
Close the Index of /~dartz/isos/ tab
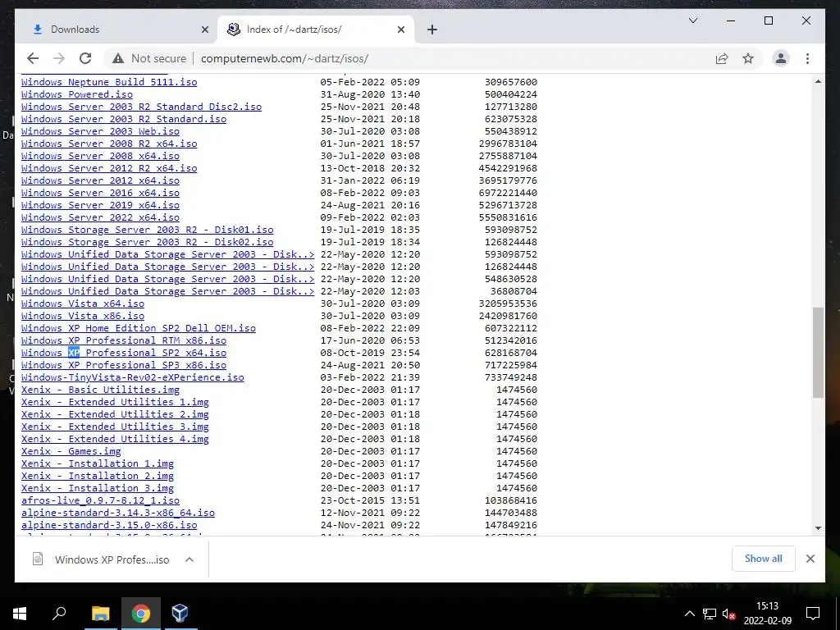(400, 30)
